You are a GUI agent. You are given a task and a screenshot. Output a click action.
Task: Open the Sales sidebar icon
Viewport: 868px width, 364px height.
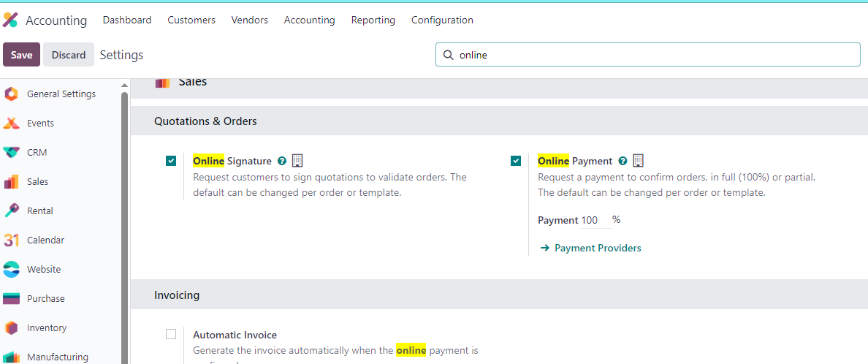pyautogui.click(x=11, y=182)
